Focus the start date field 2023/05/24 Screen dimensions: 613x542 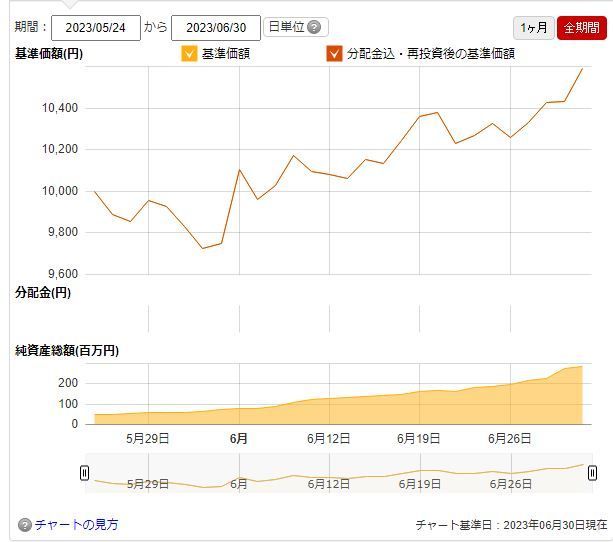point(95,28)
